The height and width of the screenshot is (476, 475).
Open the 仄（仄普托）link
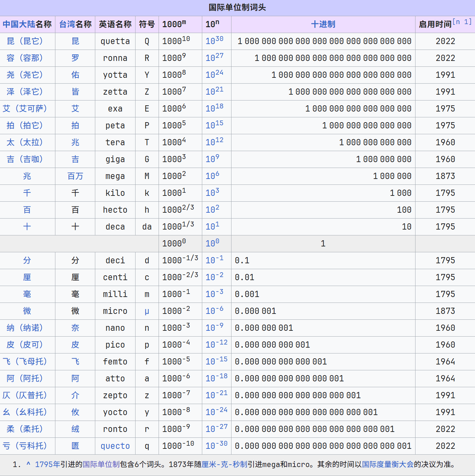(25, 395)
